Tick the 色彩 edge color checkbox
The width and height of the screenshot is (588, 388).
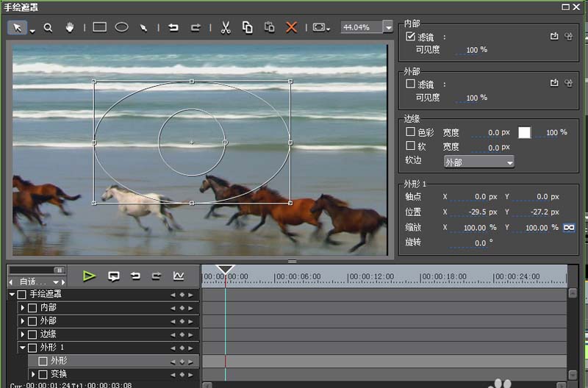point(411,132)
